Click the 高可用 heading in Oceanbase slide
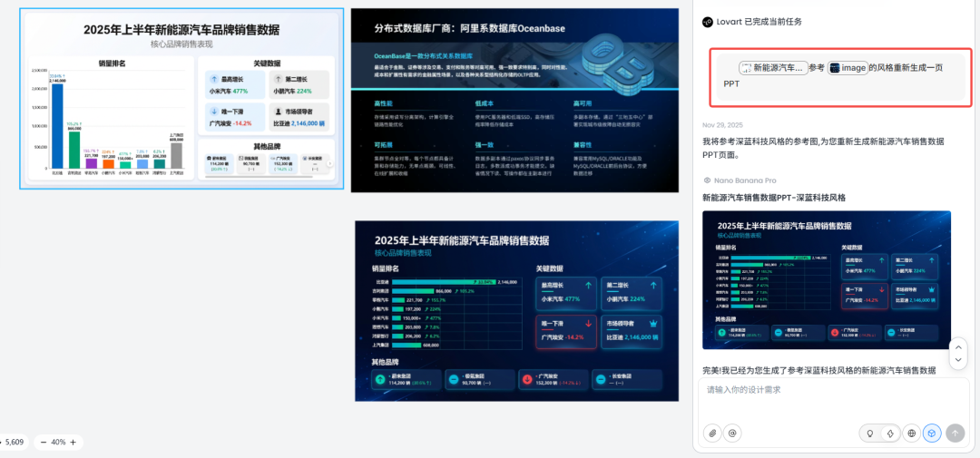The image size is (980, 458). (582, 103)
